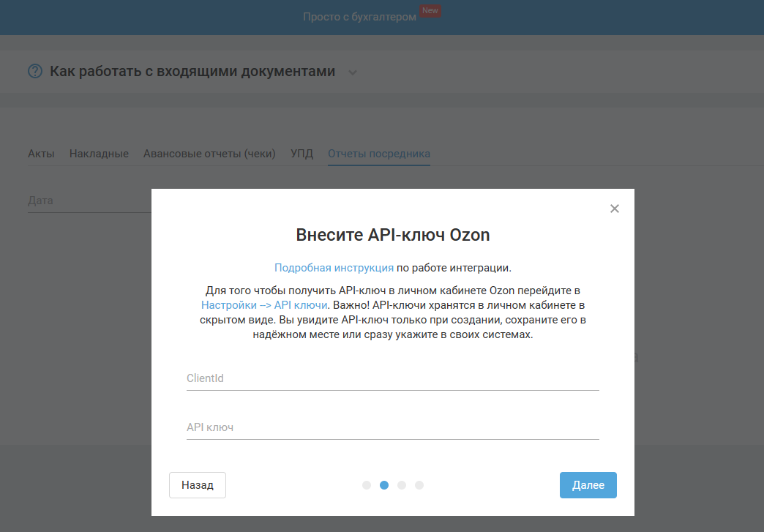
Task: Click the red New badge
Action: point(430,11)
